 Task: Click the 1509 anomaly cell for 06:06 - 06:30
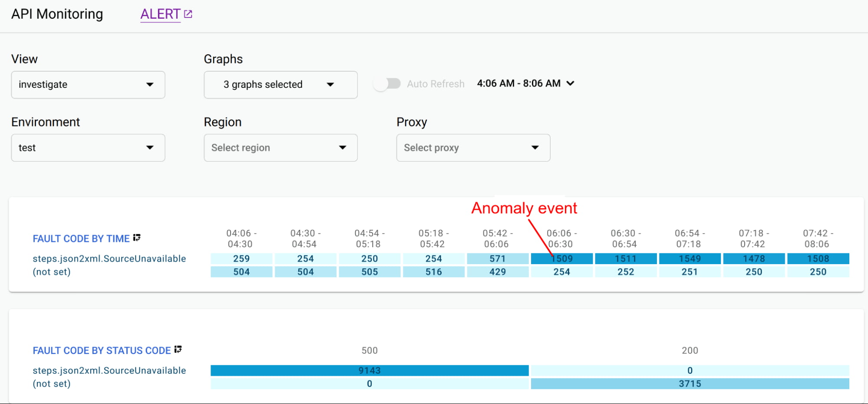pos(562,258)
